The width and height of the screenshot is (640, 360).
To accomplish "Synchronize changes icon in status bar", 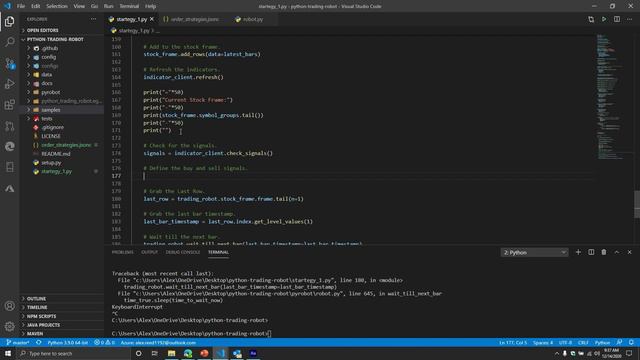I will pos(38,342).
